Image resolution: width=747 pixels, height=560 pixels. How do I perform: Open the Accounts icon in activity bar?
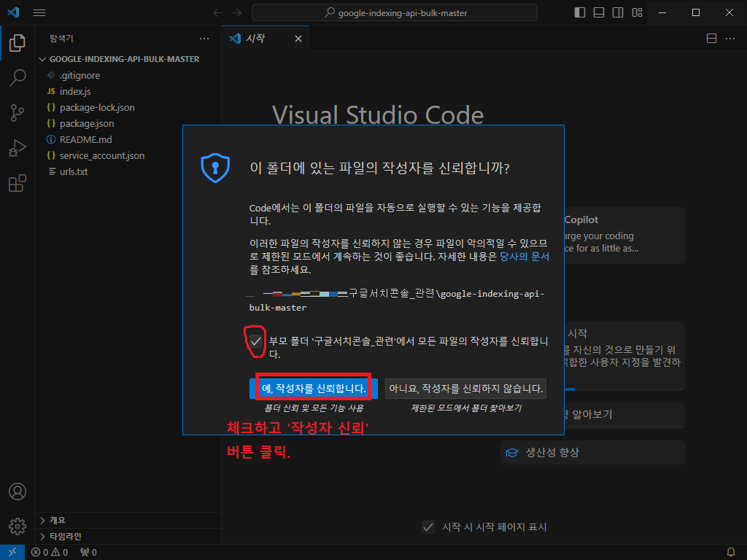[x=18, y=491]
